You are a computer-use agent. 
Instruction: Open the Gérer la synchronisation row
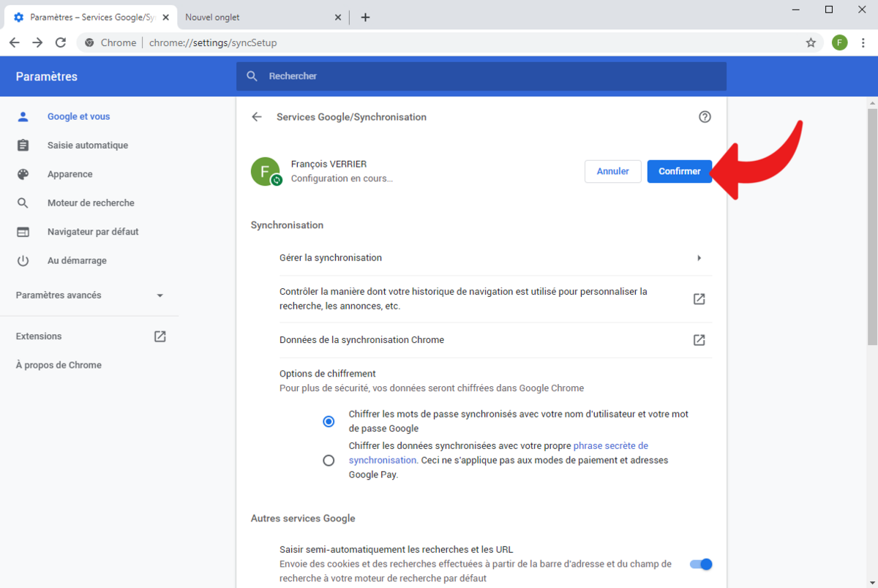point(495,258)
